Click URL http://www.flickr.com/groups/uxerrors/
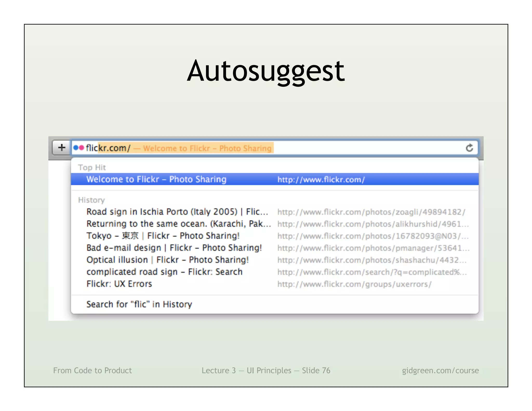532x411 pixels. click(354, 284)
